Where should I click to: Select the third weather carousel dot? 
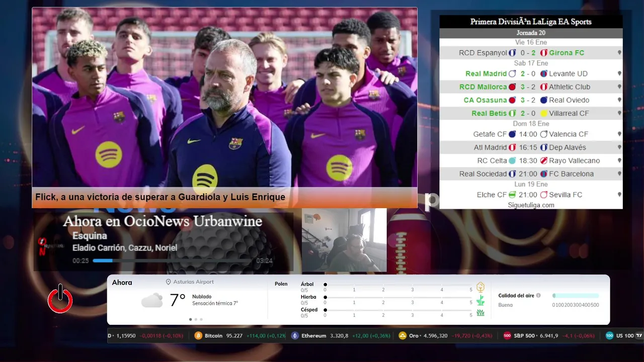(x=201, y=319)
